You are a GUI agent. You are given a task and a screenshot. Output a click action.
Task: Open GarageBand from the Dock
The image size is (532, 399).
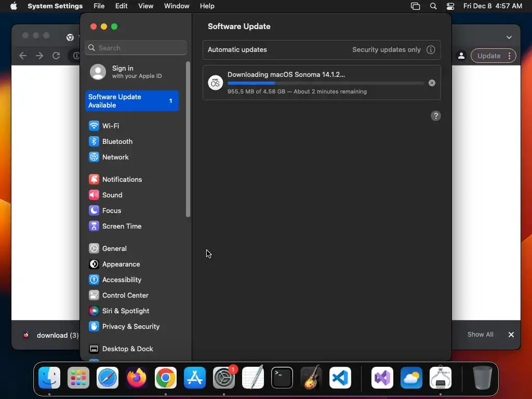(311, 377)
